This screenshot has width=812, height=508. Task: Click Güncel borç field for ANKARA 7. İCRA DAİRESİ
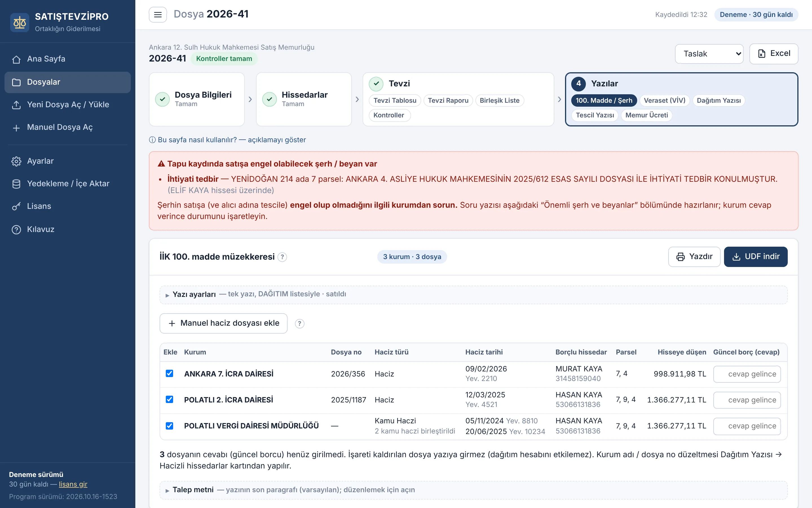click(x=747, y=374)
